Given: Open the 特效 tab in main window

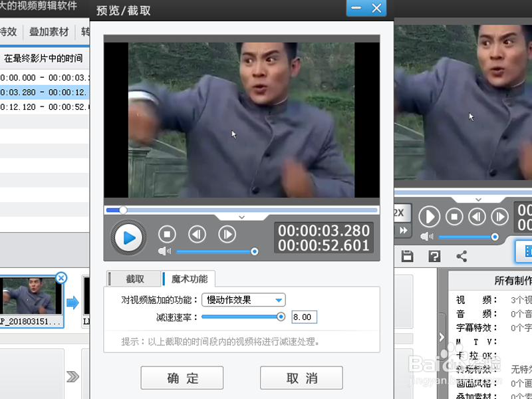Looking at the screenshot, I should click(x=7, y=32).
